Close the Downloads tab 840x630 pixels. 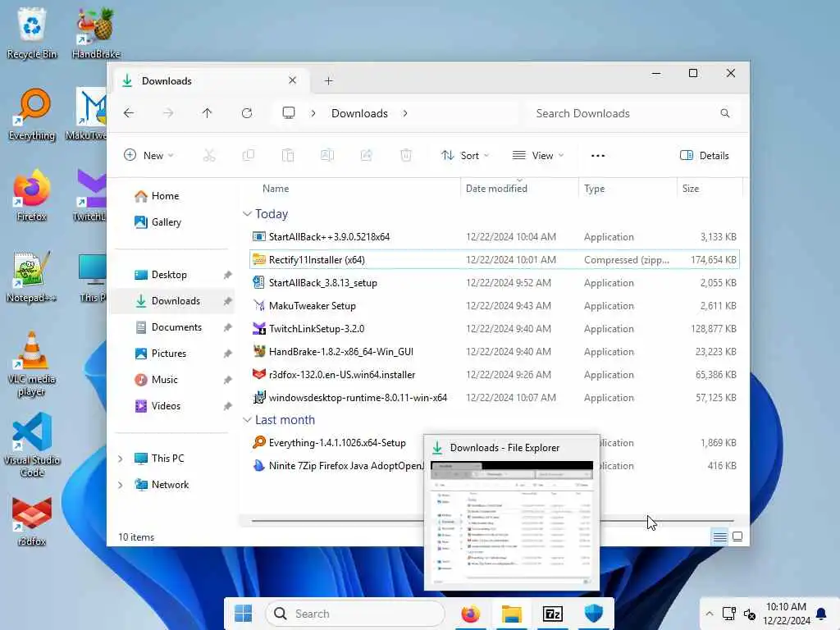coord(292,80)
